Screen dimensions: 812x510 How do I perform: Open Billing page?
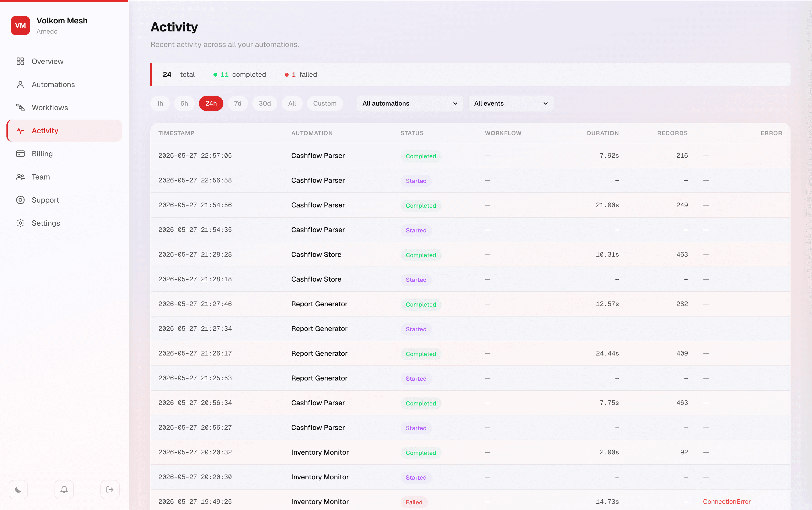pyautogui.click(x=64, y=153)
